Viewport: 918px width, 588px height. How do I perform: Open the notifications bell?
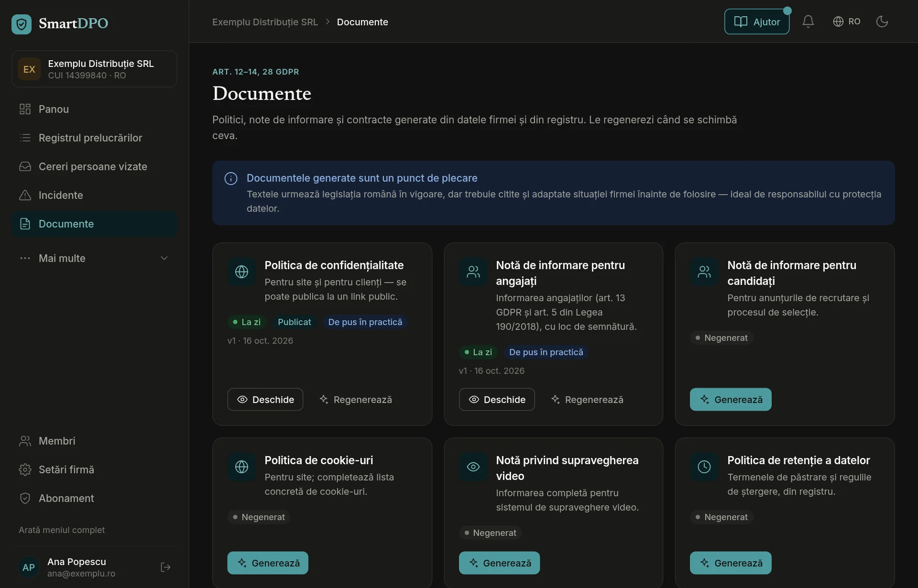point(808,22)
